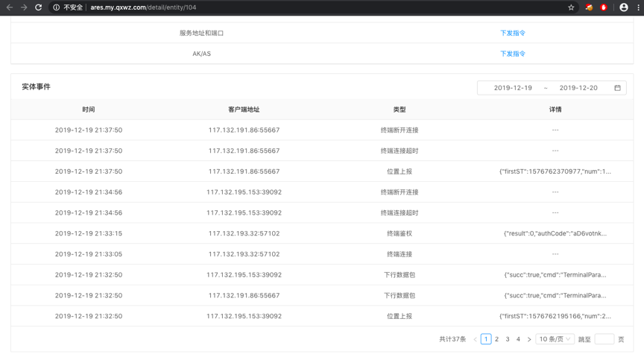This screenshot has width=644, height=360.
Task: Go to next page using right chevron
Action: point(529,339)
